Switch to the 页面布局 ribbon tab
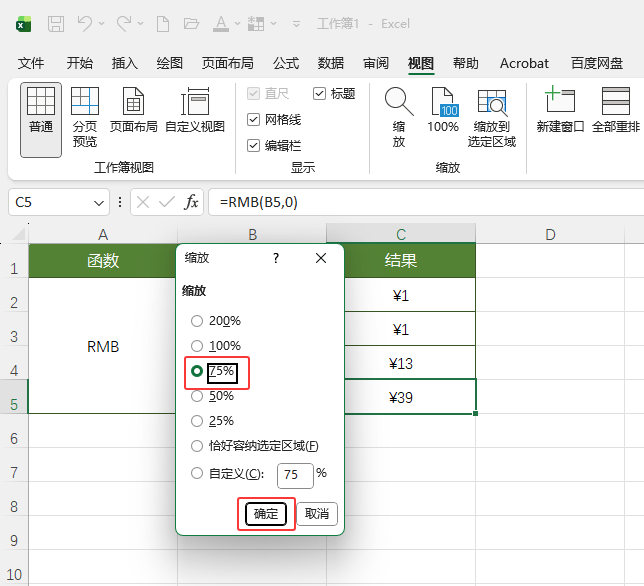 228,63
